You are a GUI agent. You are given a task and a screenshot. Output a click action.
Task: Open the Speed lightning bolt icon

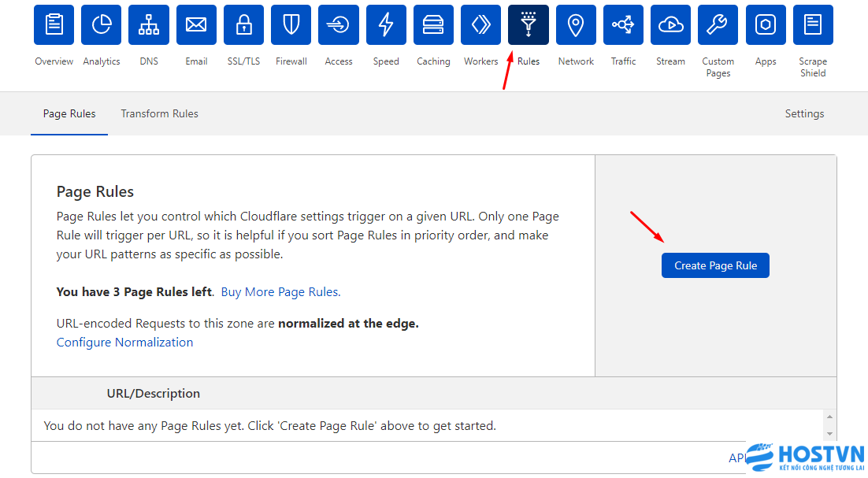[386, 25]
